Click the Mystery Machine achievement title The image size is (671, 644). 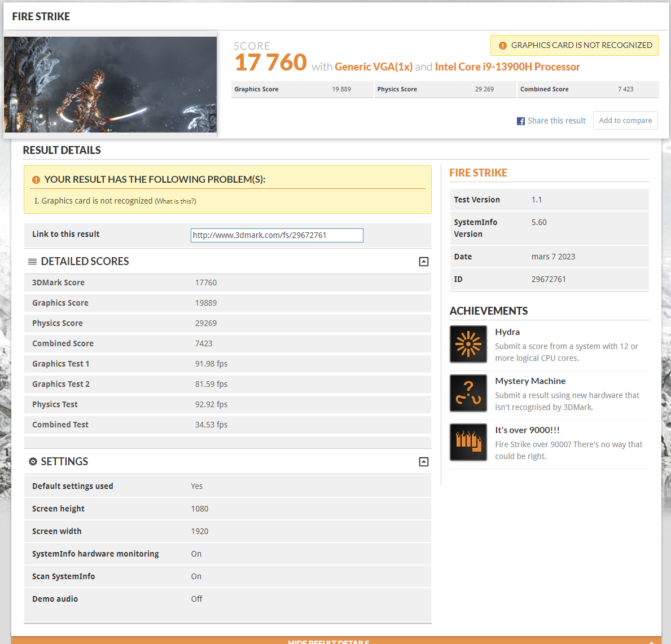tap(530, 381)
